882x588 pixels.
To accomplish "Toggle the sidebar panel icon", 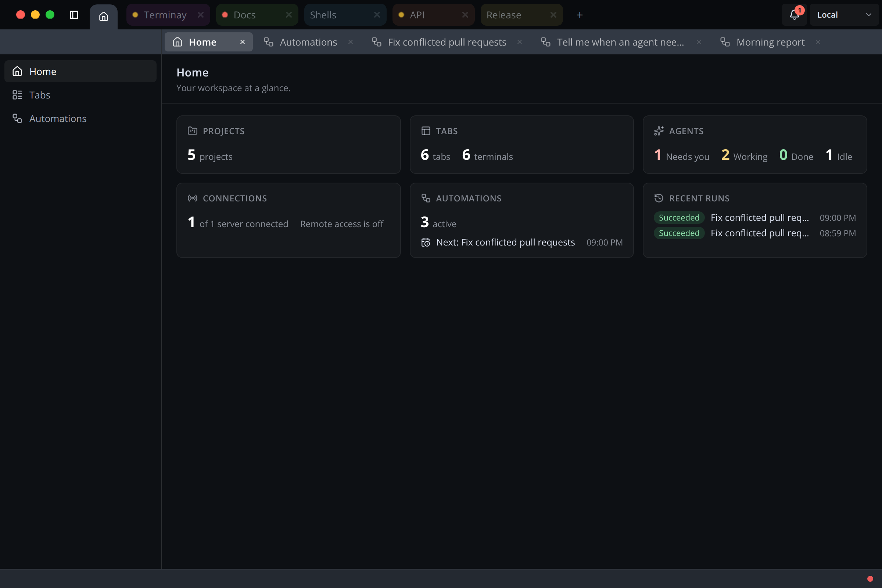I will [x=74, y=15].
